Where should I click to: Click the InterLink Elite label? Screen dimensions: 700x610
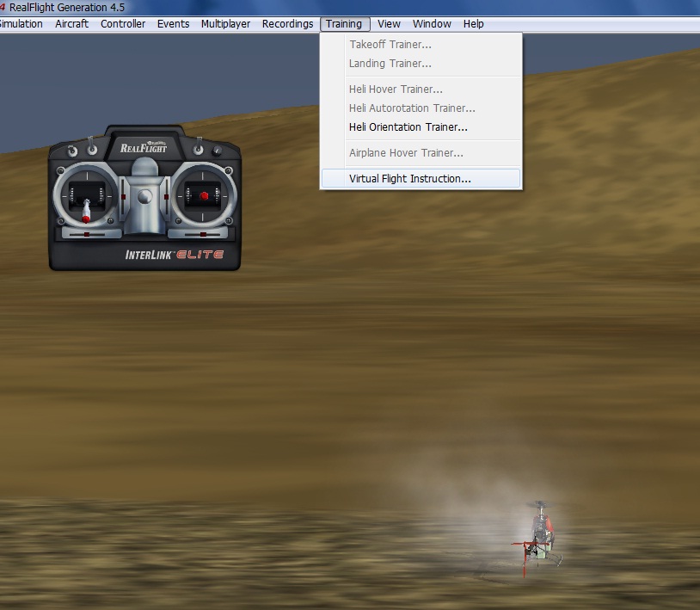[174, 255]
